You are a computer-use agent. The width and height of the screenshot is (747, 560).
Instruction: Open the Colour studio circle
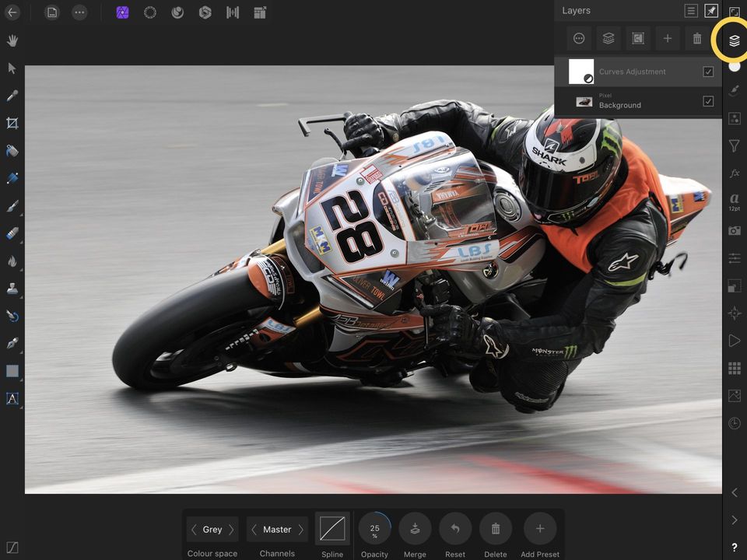click(734, 66)
